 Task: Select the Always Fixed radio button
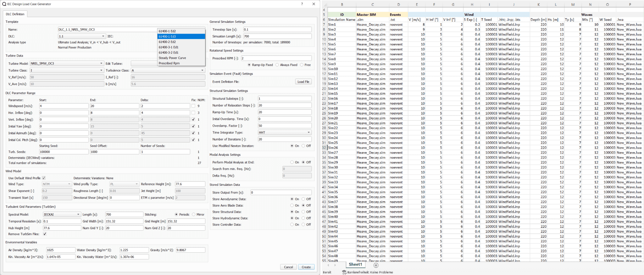(277, 65)
